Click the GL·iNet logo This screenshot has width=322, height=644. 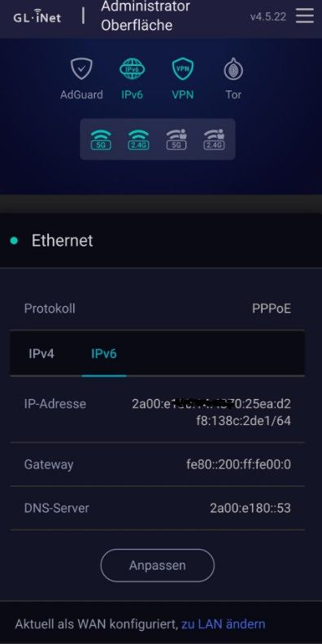click(37, 17)
